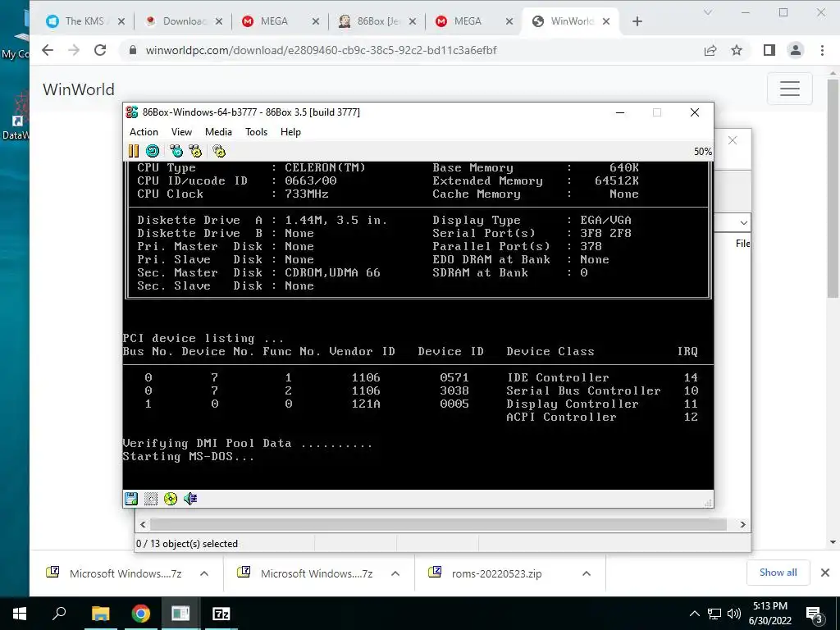Close the downloads bar
This screenshot has width=840, height=630.
825,573
